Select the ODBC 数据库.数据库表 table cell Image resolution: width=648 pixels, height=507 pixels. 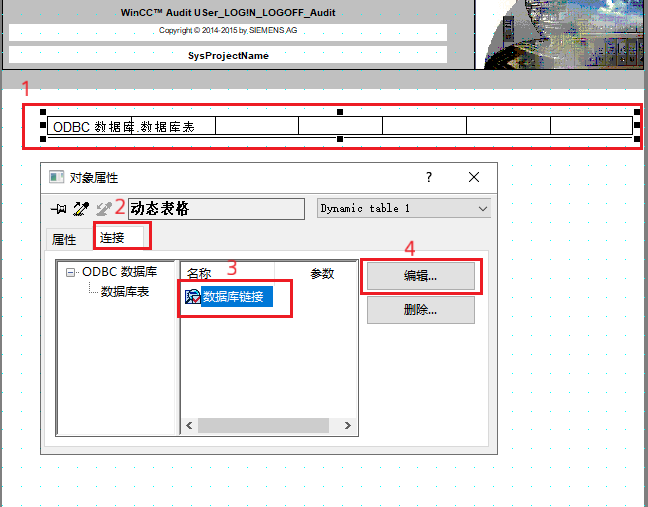click(x=132, y=126)
